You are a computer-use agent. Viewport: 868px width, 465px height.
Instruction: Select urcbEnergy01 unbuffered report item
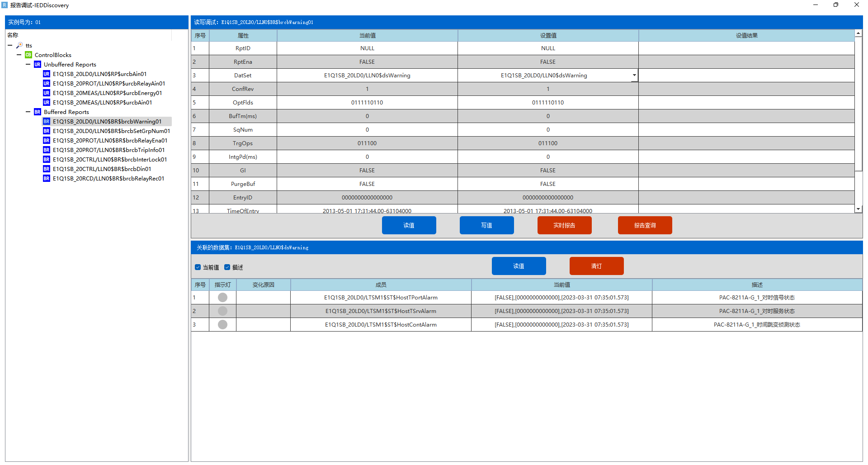tap(107, 93)
